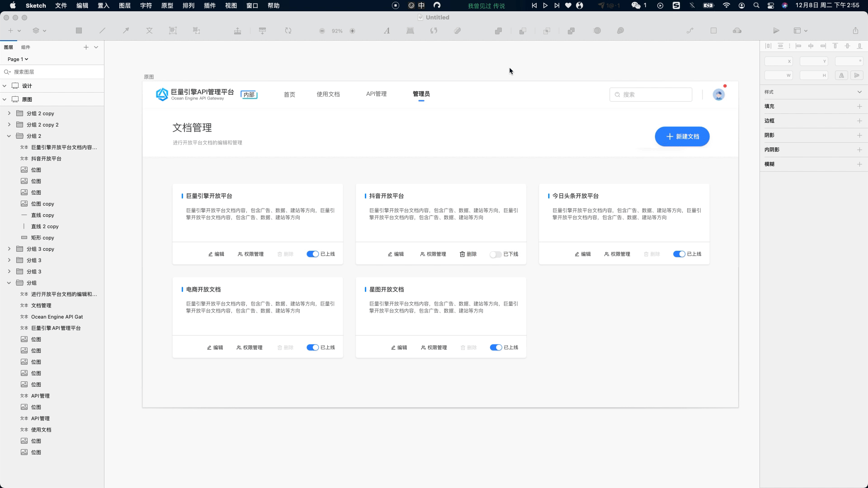The width and height of the screenshot is (868, 488).
Task: Add a fill with 填充 plus button
Action: (859, 106)
